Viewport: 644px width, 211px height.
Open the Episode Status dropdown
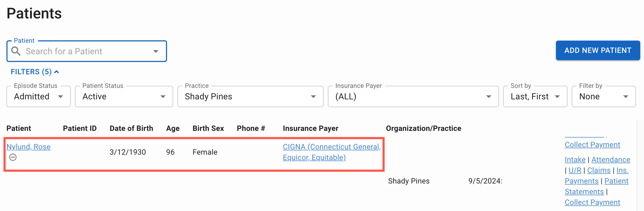pos(39,96)
